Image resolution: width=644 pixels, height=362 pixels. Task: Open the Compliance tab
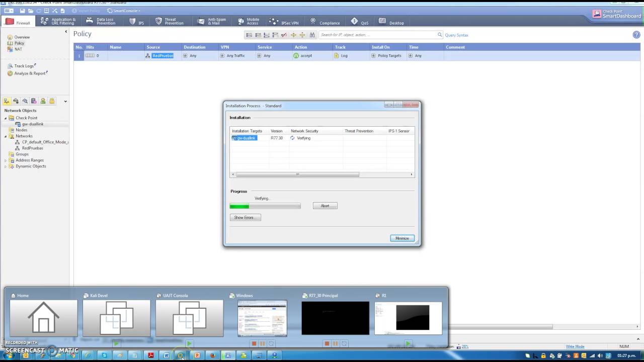click(x=325, y=22)
